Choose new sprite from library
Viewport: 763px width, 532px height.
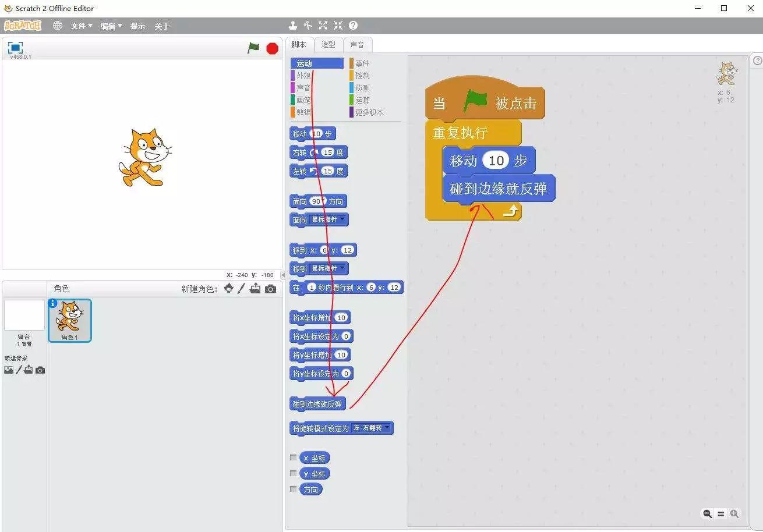[228, 288]
